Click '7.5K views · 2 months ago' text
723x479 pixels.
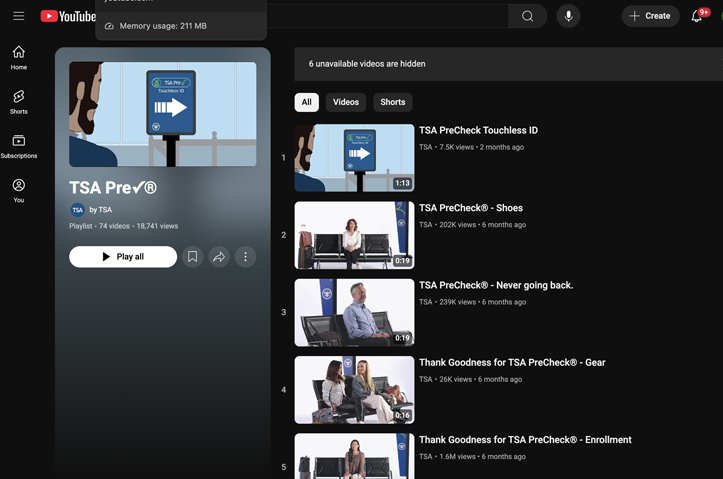(481, 147)
